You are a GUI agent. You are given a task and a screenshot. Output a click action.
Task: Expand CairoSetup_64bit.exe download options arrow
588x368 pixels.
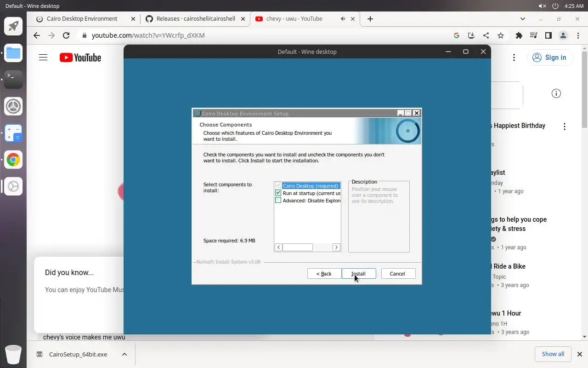(124, 354)
